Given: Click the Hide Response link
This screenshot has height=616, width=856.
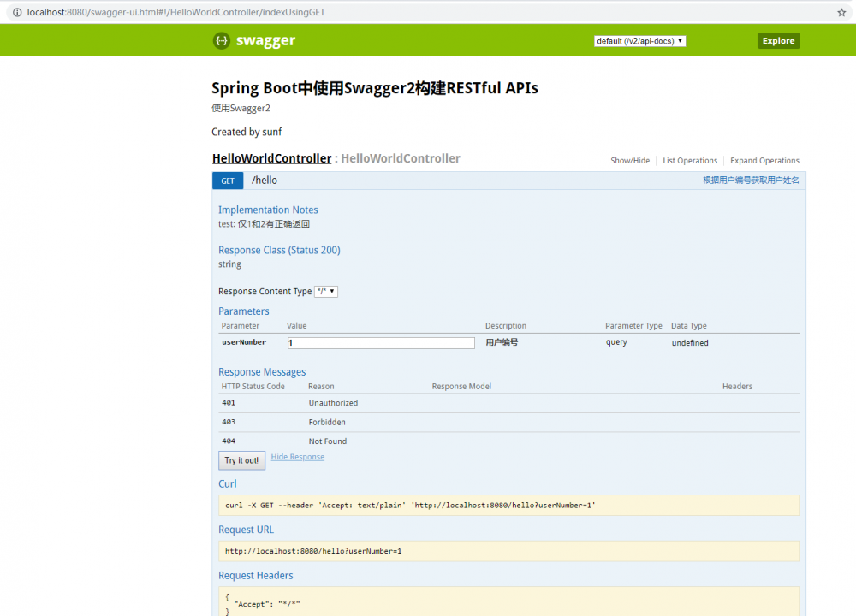Looking at the screenshot, I should (x=298, y=457).
